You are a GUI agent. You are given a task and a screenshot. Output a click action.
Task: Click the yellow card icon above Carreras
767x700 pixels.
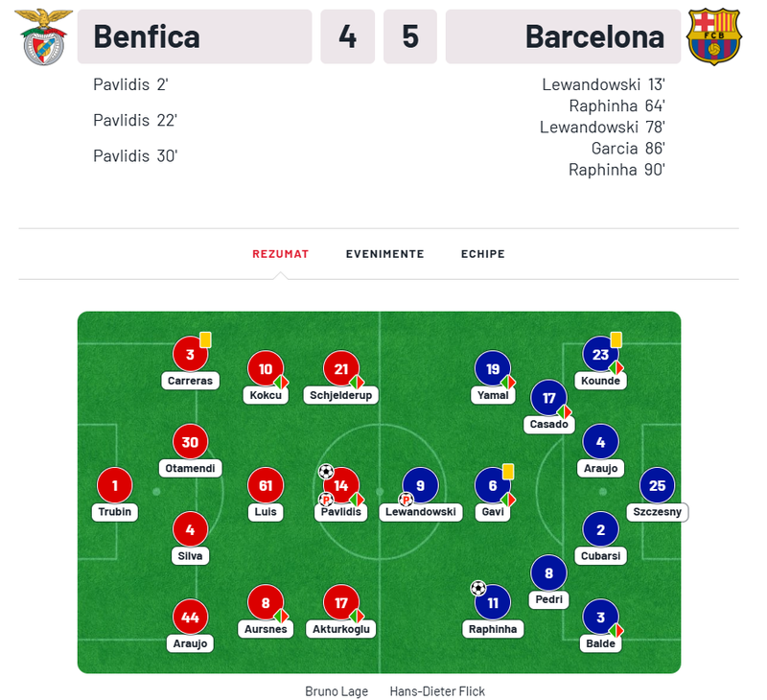[x=204, y=339]
